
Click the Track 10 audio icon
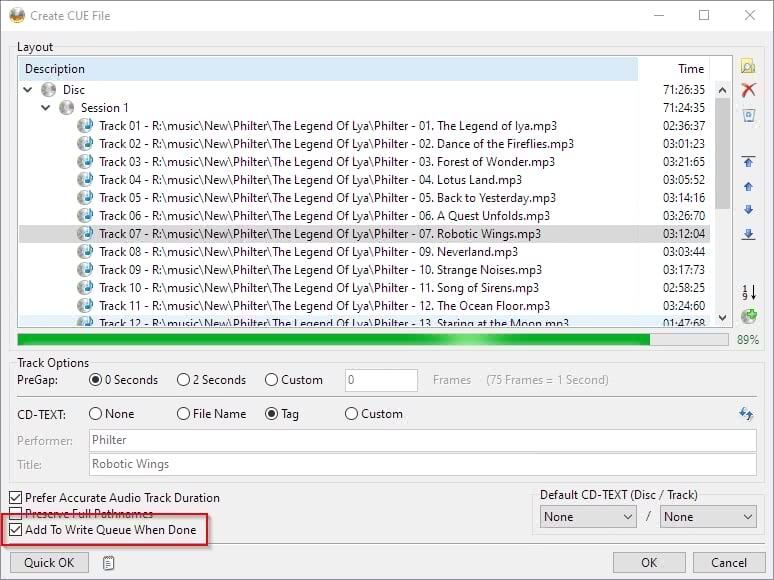[x=85, y=288]
